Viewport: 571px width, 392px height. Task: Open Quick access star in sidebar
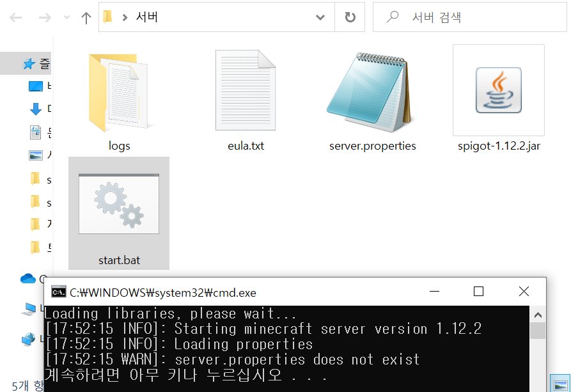coord(29,64)
